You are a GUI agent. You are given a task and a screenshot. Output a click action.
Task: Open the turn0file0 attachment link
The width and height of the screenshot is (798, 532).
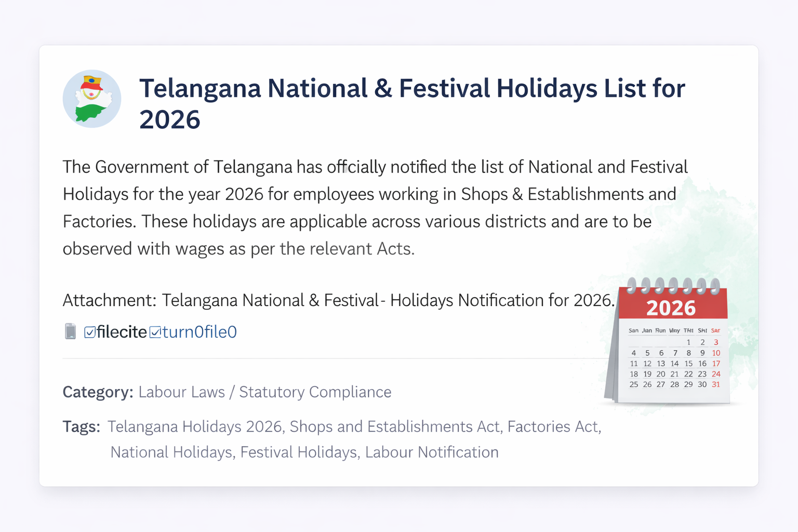click(199, 332)
